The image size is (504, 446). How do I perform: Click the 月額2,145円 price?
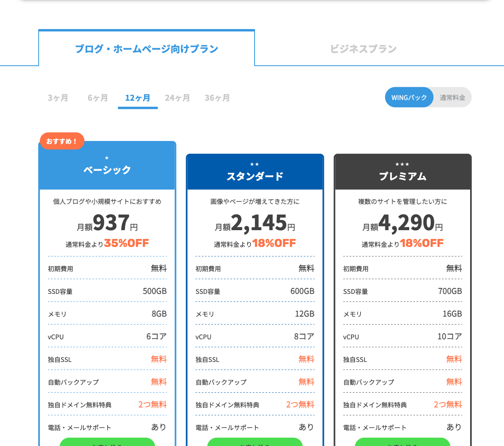click(255, 223)
